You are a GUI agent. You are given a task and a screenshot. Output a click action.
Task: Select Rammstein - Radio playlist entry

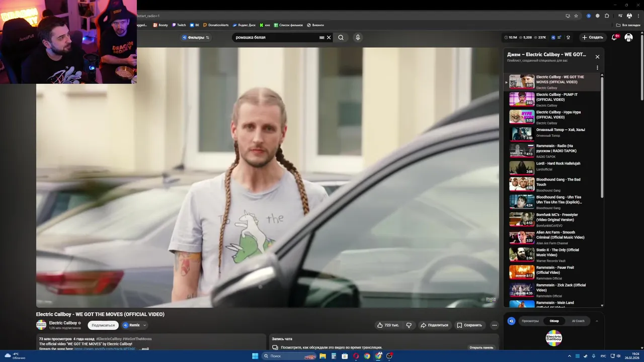click(x=553, y=151)
